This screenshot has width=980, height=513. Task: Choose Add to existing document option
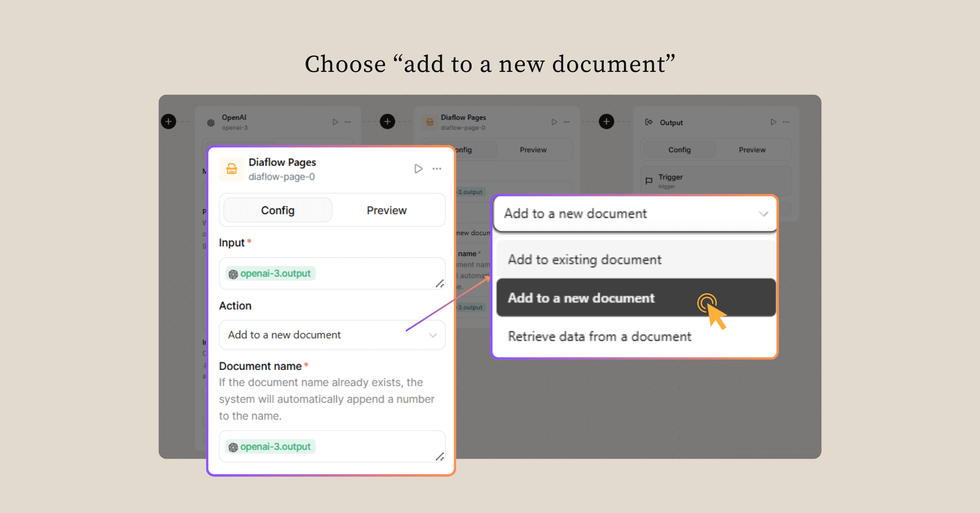point(584,260)
